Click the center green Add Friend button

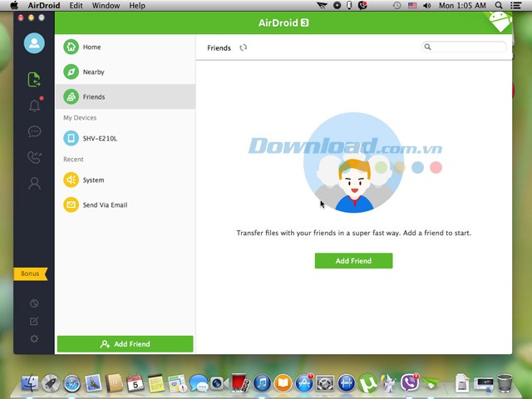pyautogui.click(x=353, y=261)
